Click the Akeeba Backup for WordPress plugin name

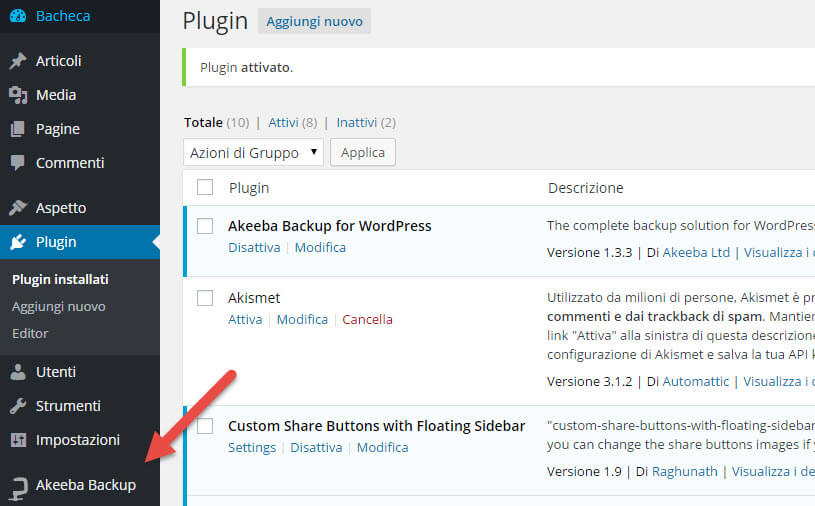[x=330, y=226]
